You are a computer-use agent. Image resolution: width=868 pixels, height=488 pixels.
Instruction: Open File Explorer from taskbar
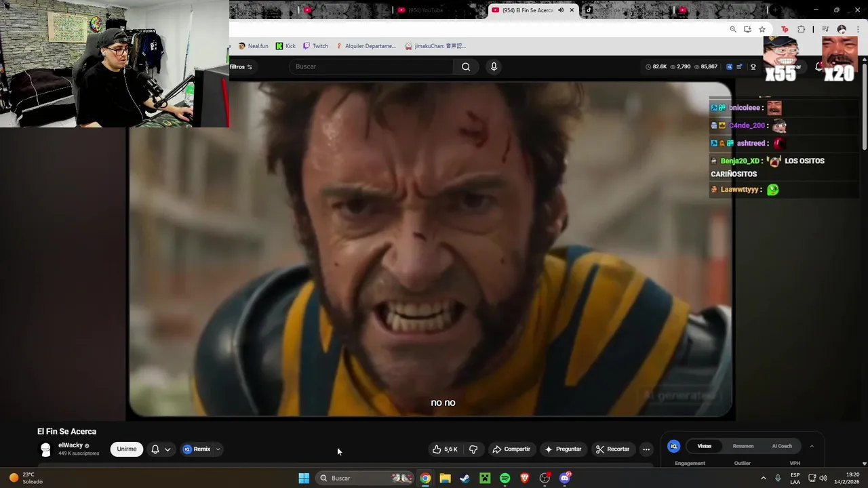coord(445,478)
